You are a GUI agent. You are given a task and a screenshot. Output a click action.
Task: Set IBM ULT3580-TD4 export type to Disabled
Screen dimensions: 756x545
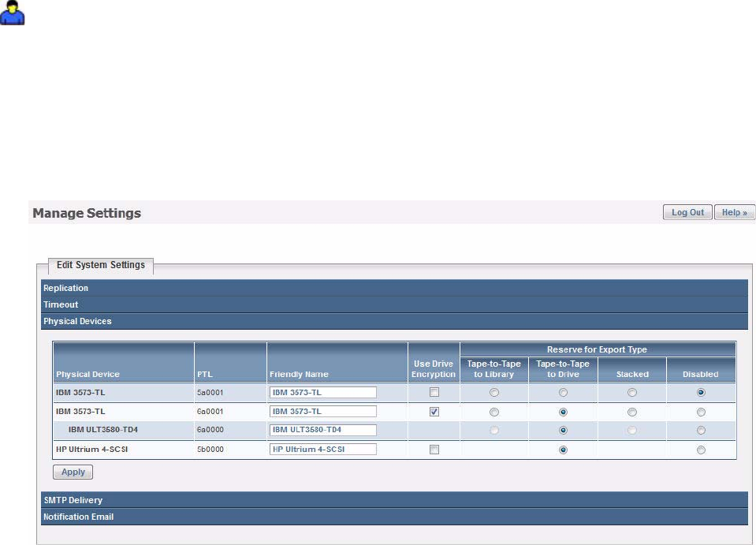(701, 430)
